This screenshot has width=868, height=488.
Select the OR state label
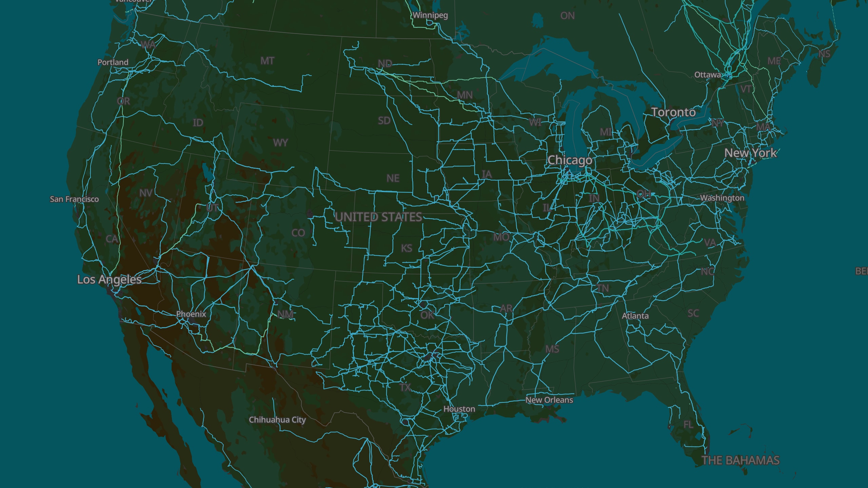click(123, 101)
